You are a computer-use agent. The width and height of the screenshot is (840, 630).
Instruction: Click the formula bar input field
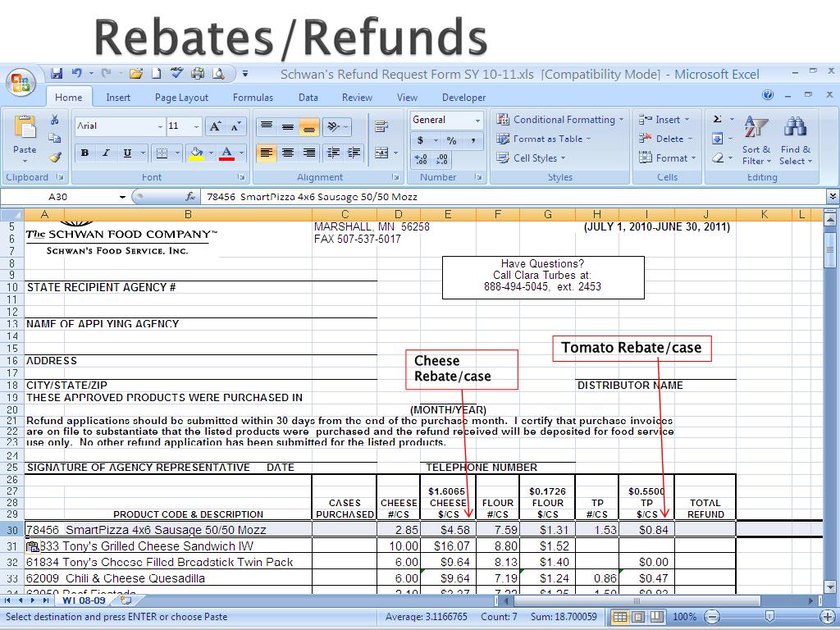pyautogui.click(x=513, y=197)
